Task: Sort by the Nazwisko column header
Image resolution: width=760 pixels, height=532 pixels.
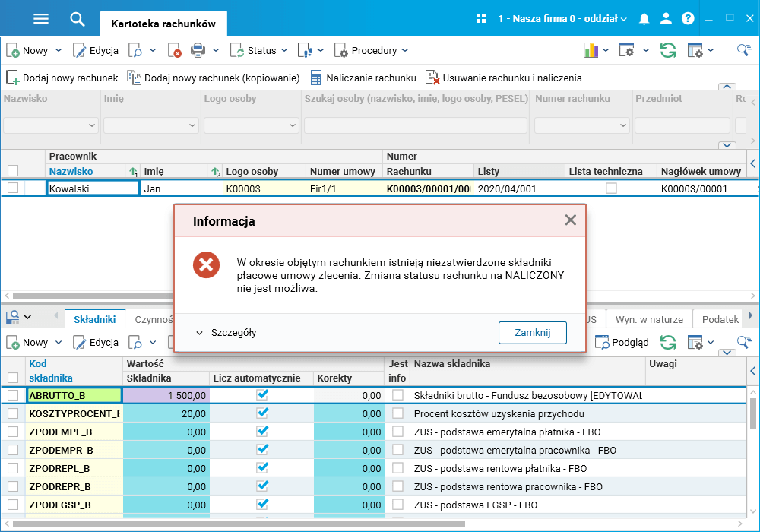Action: [x=71, y=171]
